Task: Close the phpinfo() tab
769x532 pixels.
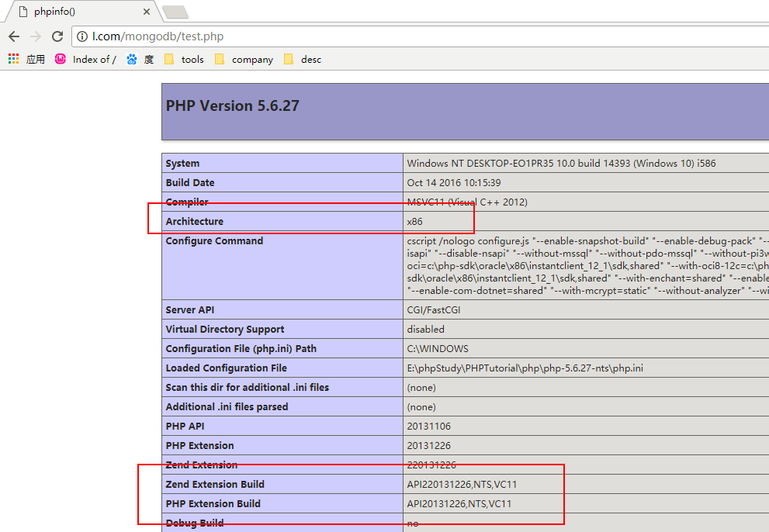Action: point(146,12)
